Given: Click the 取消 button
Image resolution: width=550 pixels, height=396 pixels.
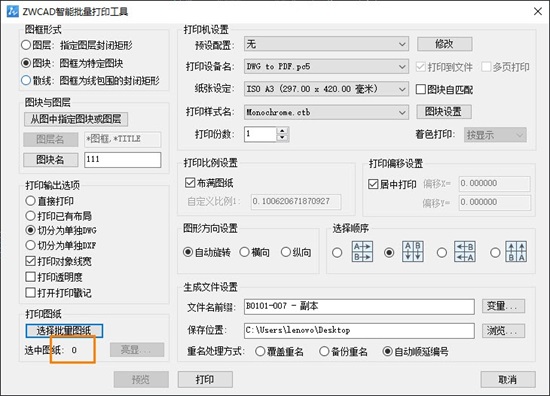Looking at the screenshot, I should (508, 380).
